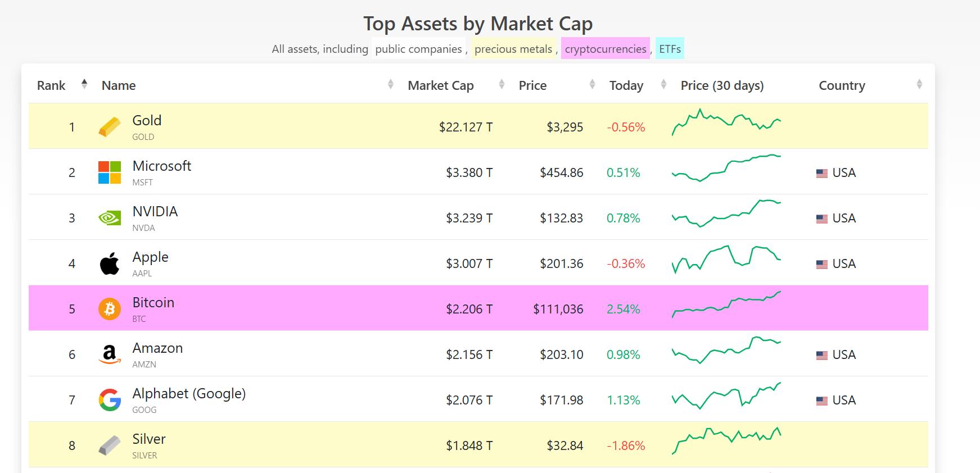Click NVIDIA's 30-day price chart
The image size is (980, 473).
tap(726, 213)
